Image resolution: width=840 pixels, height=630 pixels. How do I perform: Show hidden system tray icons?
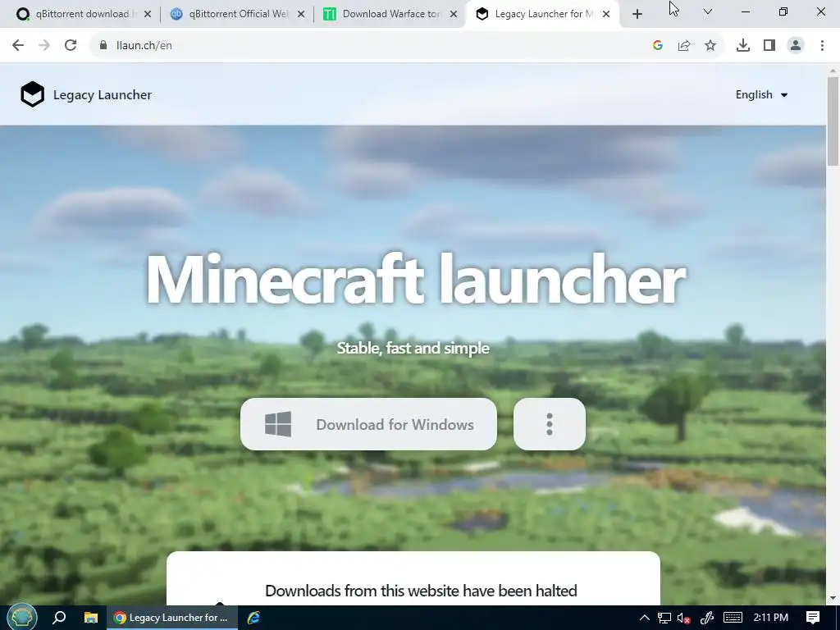click(x=645, y=618)
